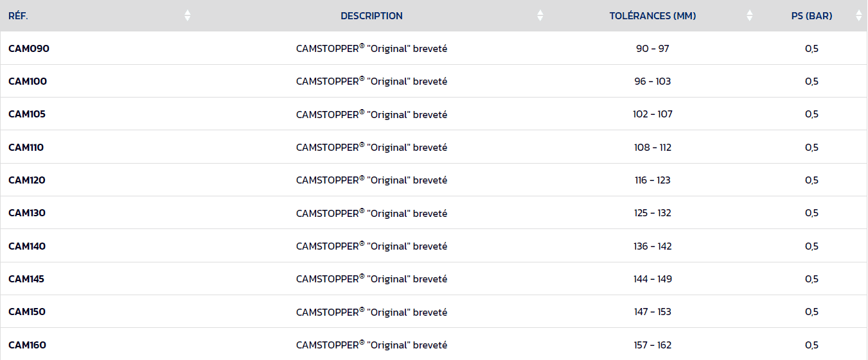The image size is (868, 360).
Task: Select the CAM090 reference row
Action: coord(29,49)
